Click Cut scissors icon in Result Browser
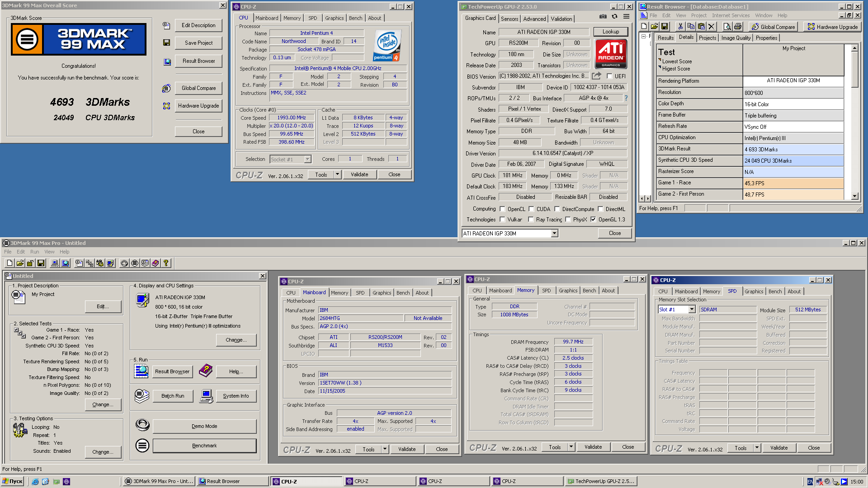Image resolution: width=868 pixels, height=488 pixels. pyautogui.click(x=680, y=27)
